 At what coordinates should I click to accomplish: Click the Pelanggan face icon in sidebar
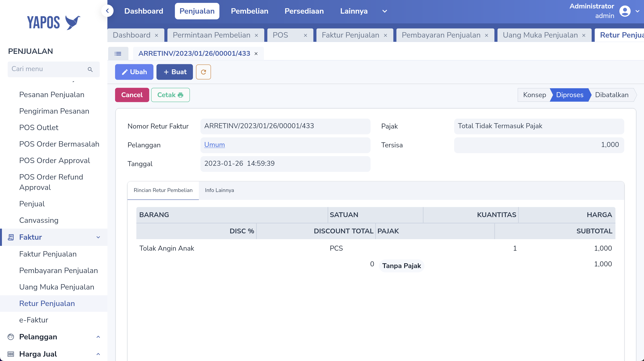click(x=11, y=337)
